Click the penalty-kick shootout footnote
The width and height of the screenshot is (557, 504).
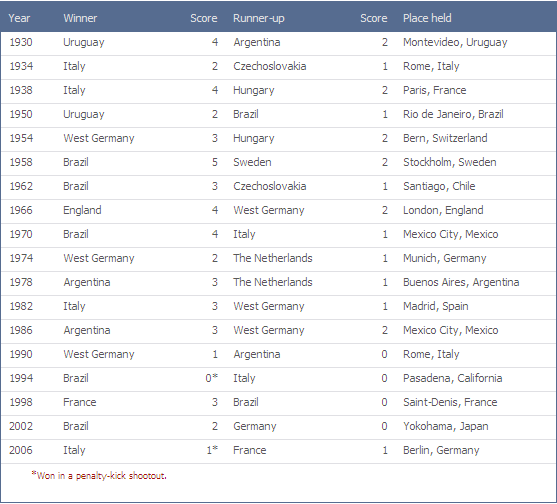tap(99, 475)
